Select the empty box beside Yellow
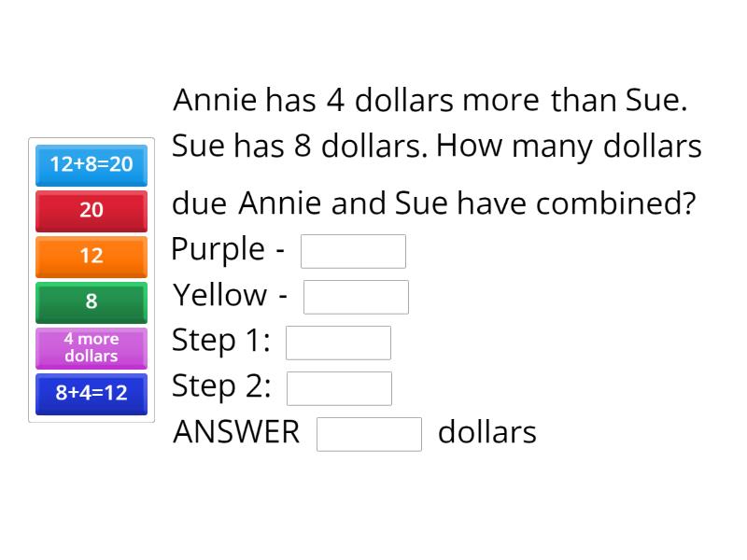747x560 pixels. point(356,297)
